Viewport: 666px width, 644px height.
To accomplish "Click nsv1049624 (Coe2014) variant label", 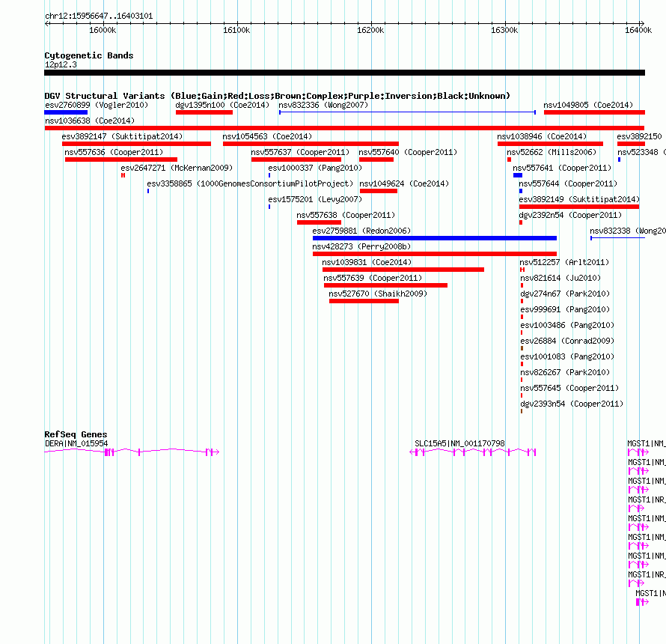I will (x=404, y=183).
